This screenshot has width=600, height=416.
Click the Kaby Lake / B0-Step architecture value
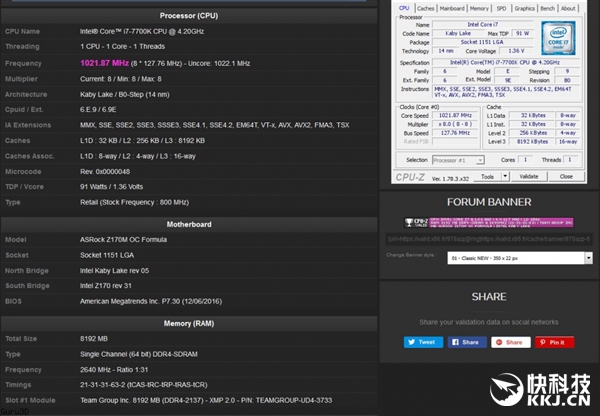click(x=125, y=94)
